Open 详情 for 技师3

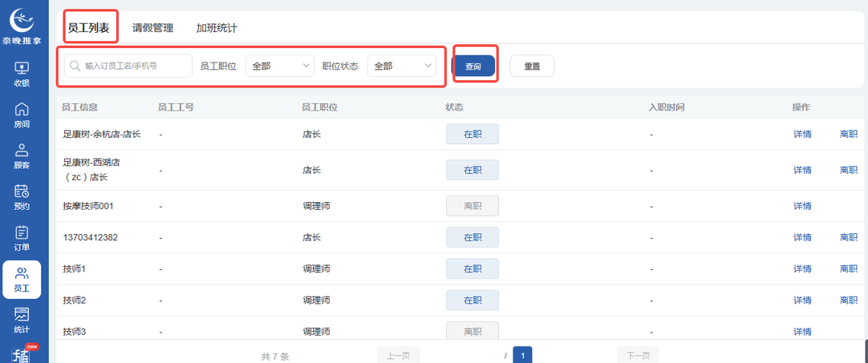point(802,332)
